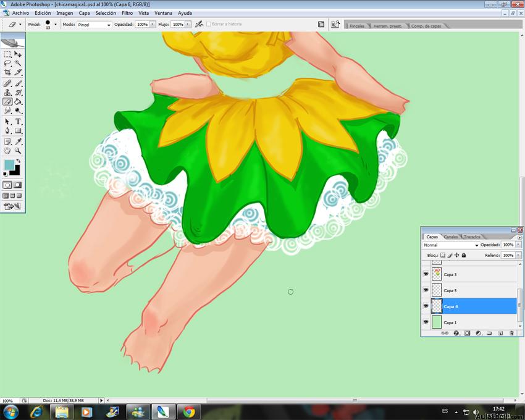This screenshot has width=525, height=420.
Task: Choose the Lasso tool
Action: click(x=7, y=63)
